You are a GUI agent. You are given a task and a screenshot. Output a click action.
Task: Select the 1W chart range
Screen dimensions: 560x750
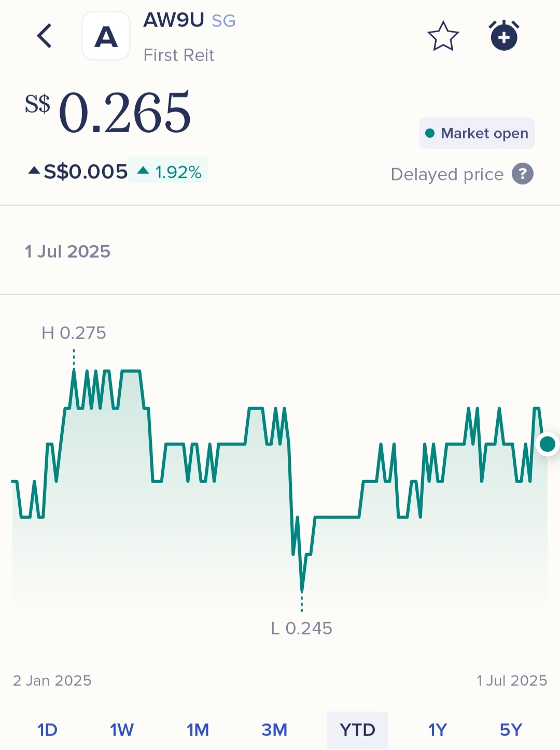122,730
